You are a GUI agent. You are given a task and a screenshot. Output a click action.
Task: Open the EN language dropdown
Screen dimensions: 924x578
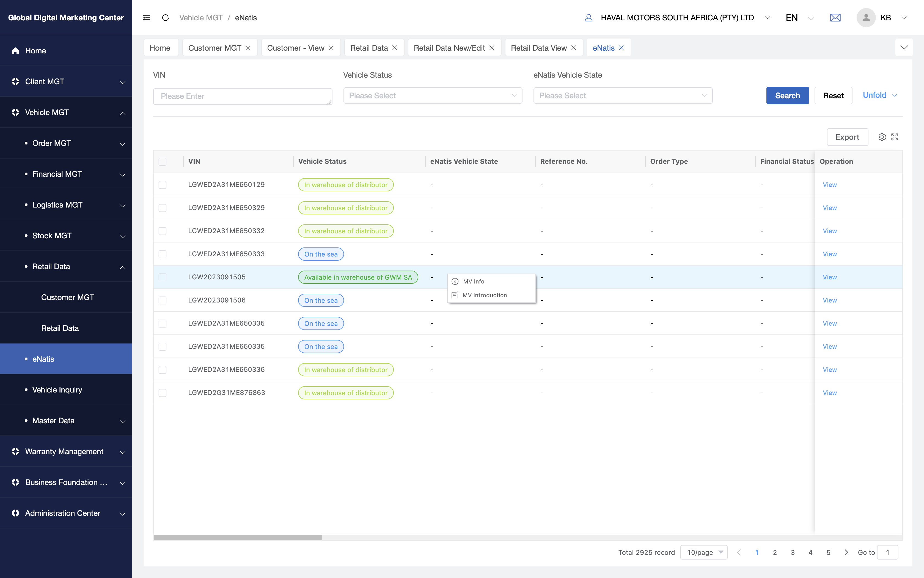pyautogui.click(x=799, y=18)
